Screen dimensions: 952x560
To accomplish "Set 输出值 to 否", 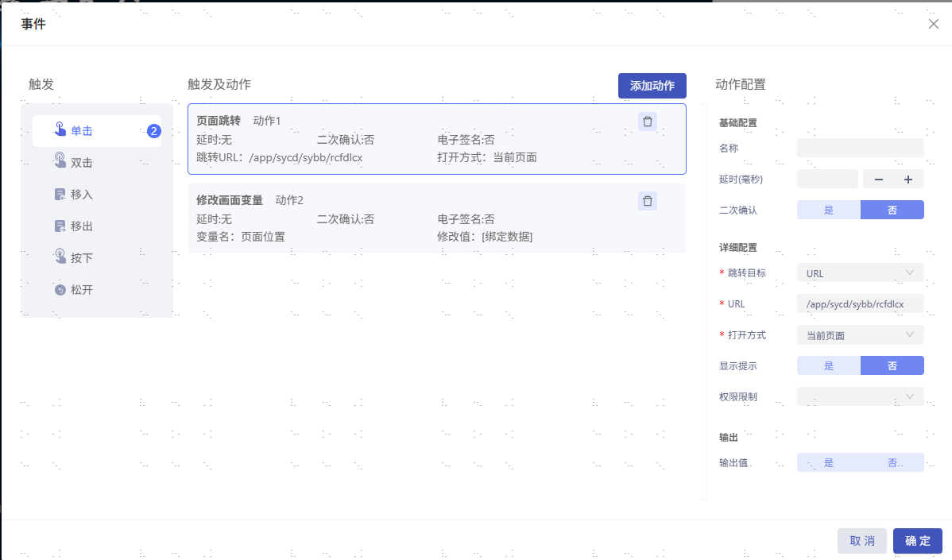I will tap(892, 462).
